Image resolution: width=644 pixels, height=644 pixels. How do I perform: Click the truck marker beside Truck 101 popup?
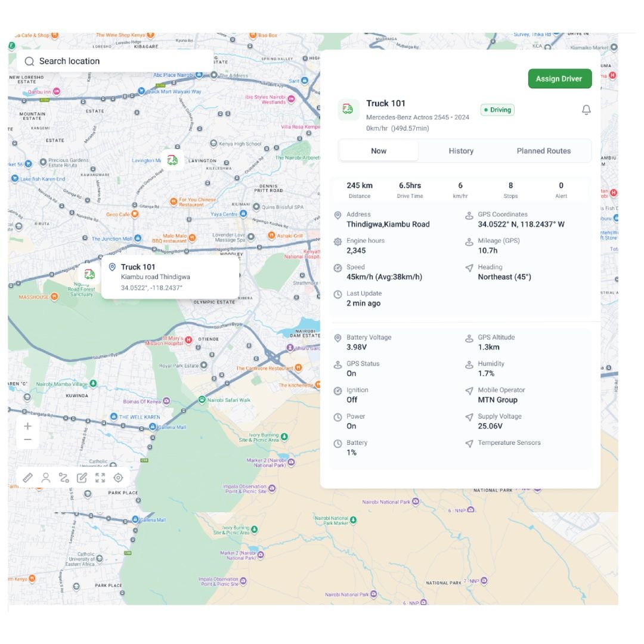click(x=89, y=274)
